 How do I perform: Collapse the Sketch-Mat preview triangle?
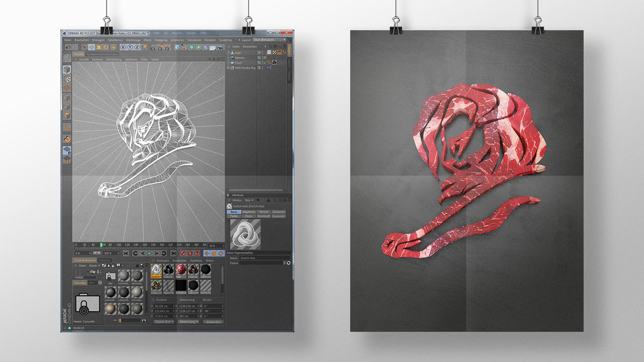coord(228,221)
